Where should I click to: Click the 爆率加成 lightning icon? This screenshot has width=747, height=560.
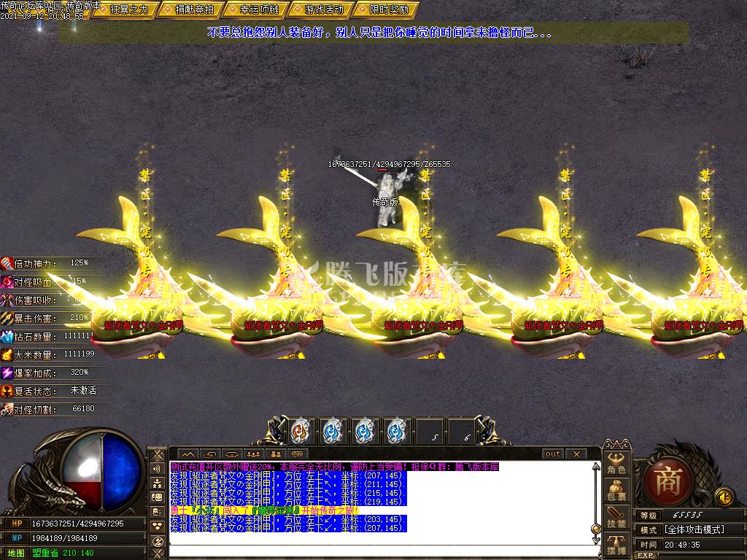click(x=7, y=373)
